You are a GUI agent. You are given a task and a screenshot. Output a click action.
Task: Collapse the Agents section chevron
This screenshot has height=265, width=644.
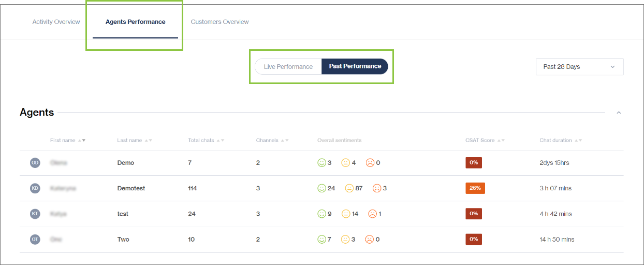click(619, 113)
